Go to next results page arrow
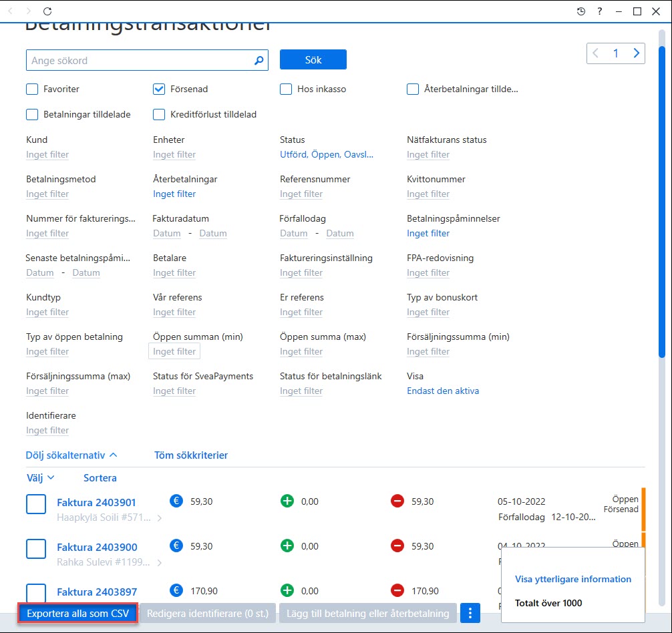672x633 pixels. pyautogui.click(x=636, y=53)
